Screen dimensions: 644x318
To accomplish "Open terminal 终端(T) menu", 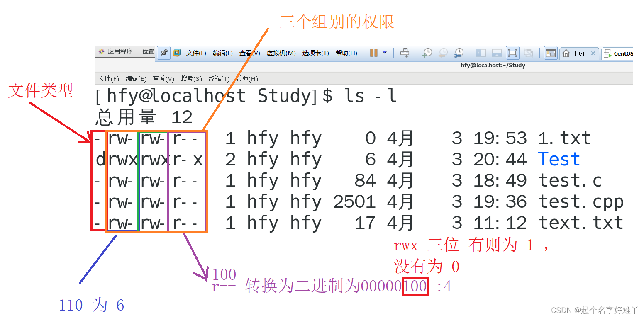I will pyautogui.click(x=219, y=79).
